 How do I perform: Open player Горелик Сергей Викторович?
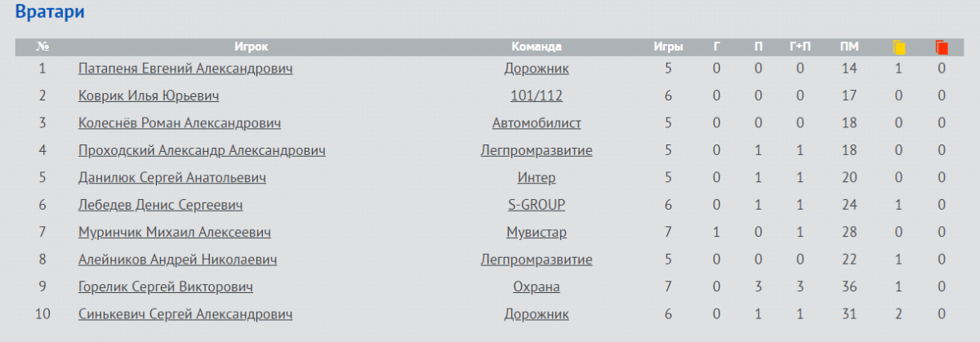165,287
